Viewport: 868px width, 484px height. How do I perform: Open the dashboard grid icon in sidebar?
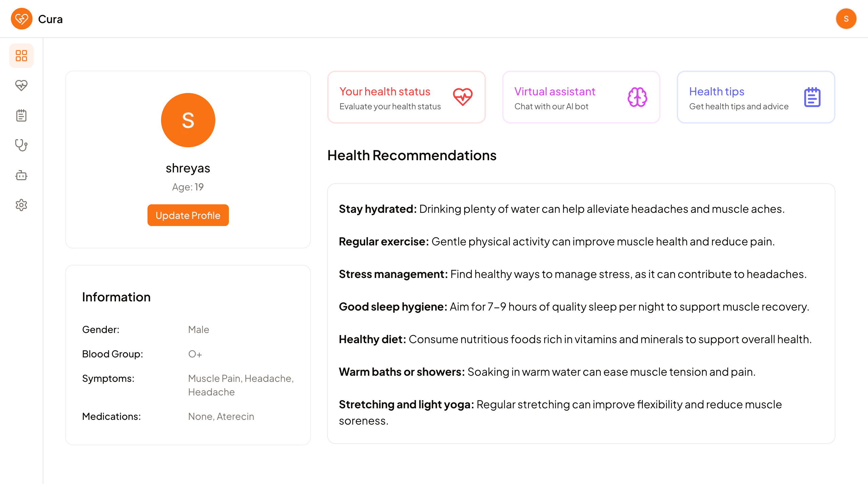pyautogui.click(x=21, y=56)
